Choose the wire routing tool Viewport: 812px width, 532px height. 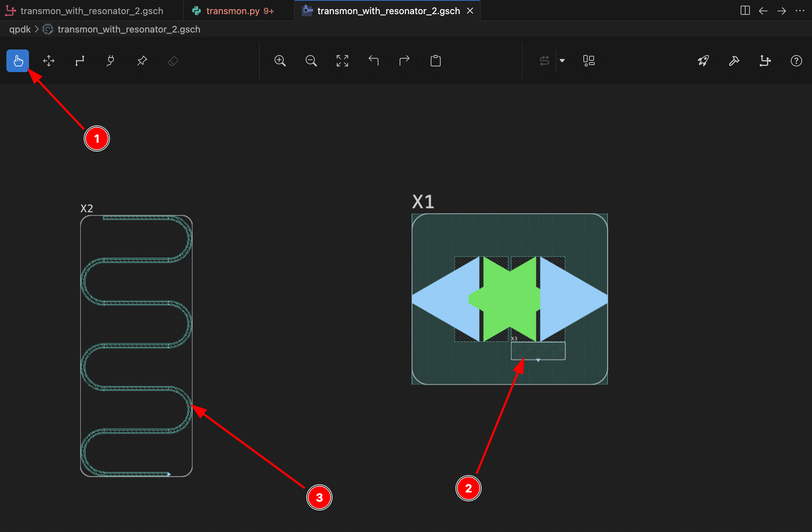(x=80, y=61)
